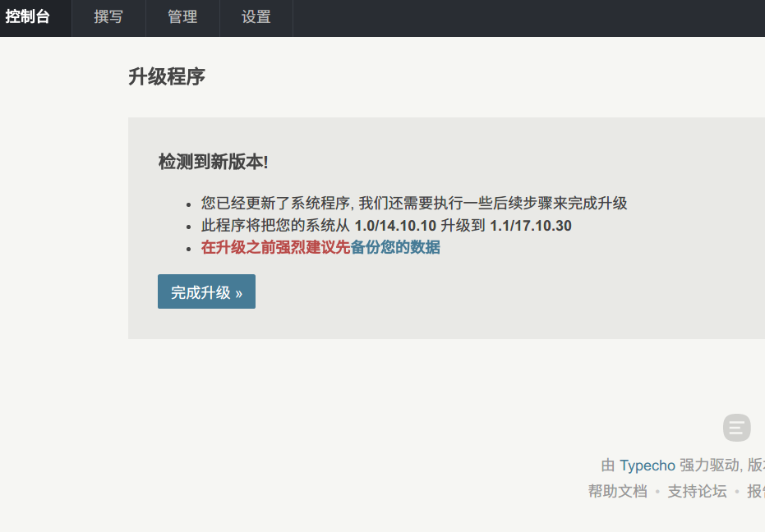
Task: Click the 升级程序 page heading
Action: point(167,77)
